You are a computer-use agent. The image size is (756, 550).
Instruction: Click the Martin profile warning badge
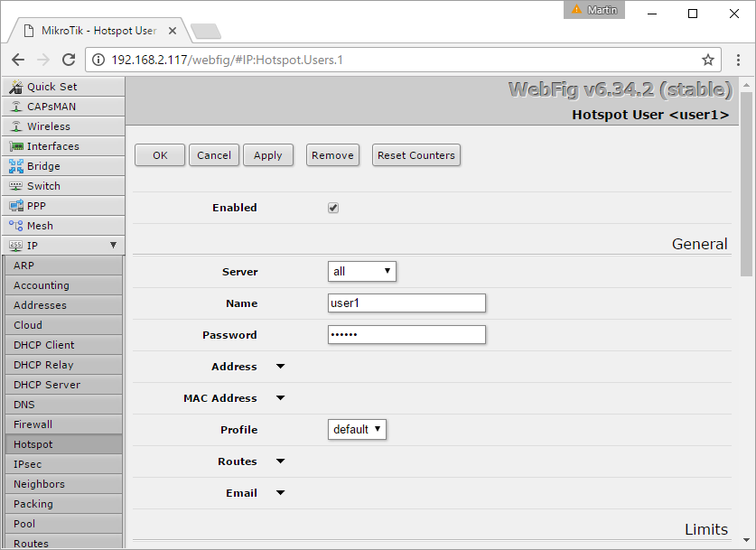coord(594,10)
